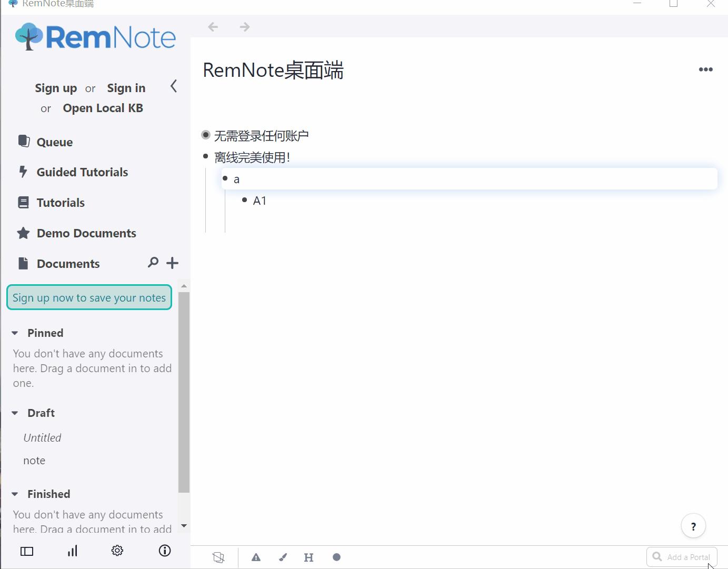This screenshot has height=569, width=728.
Task: Click the Queue card-stack icon
Action: [x=24, y=141]
